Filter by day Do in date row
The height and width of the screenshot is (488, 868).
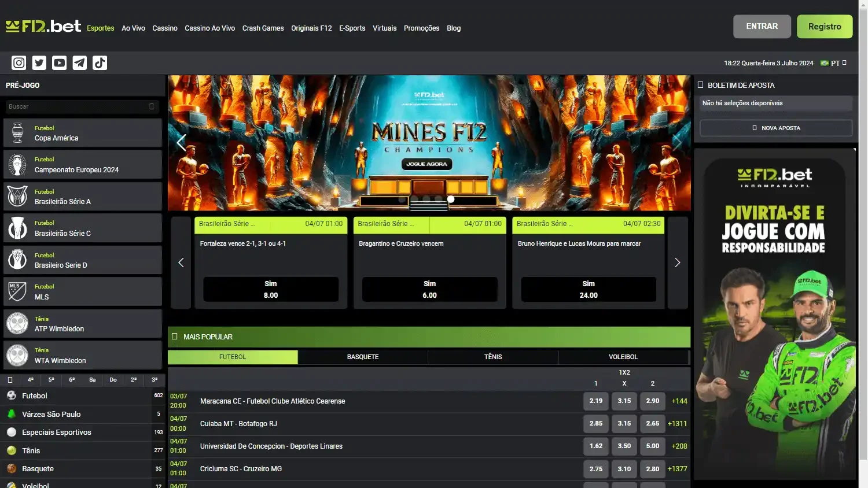113,380
